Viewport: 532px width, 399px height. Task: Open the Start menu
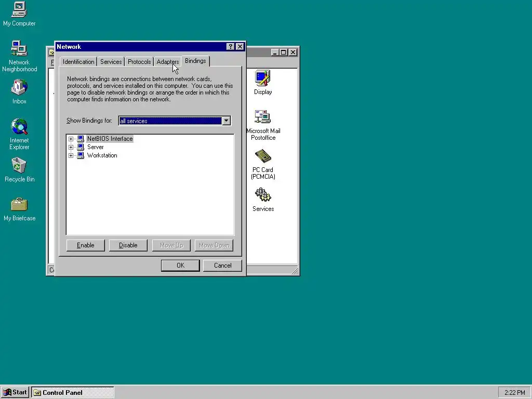coord(15,393)
